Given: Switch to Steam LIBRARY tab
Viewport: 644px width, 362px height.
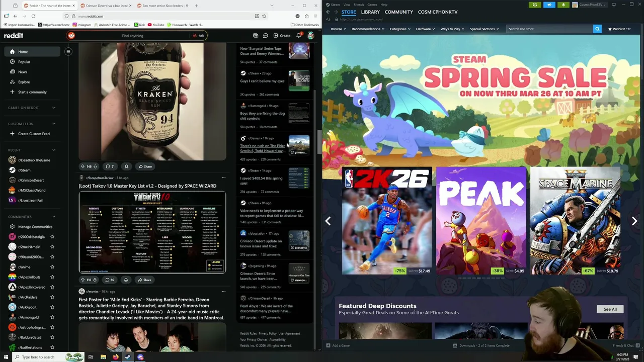Looking at the screenshot, I should [370, 12].
